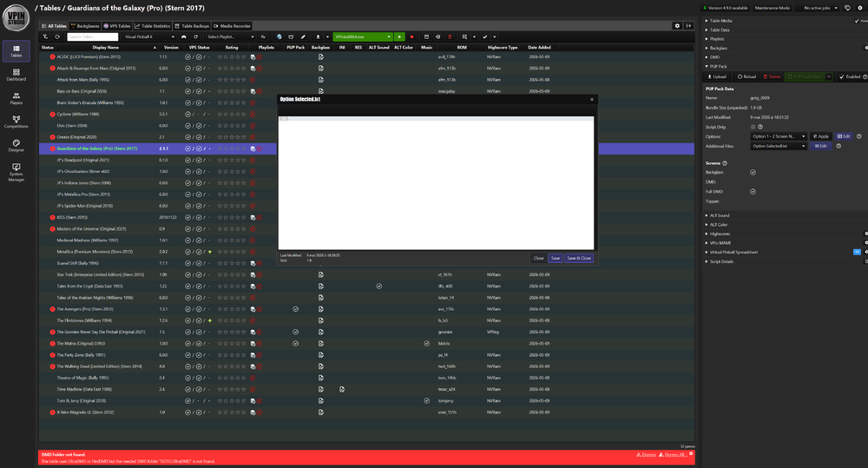This screenshot has height=468, width=868.
Task: Switch to the Table Statistics tab
Action: 152,26
